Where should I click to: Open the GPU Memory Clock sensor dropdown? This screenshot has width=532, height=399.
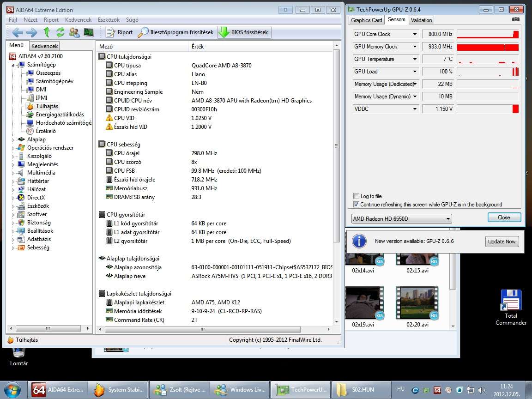pos(415,47)
